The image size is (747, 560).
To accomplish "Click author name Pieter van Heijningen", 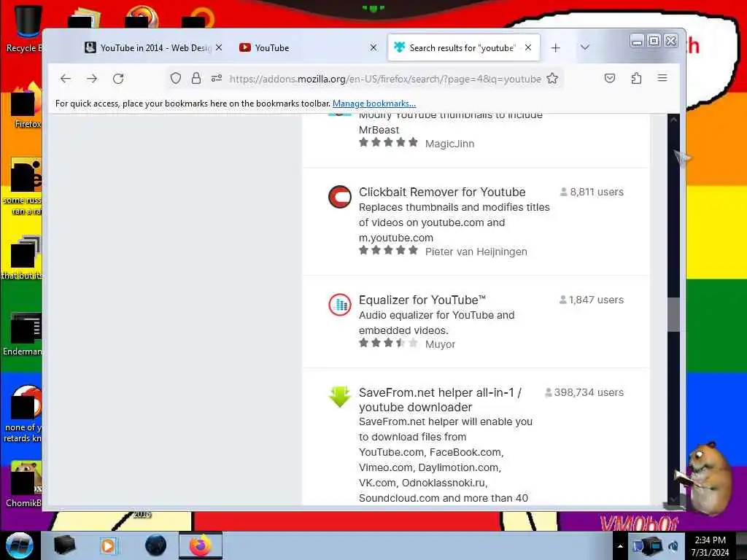I will (x=476, y=252).
